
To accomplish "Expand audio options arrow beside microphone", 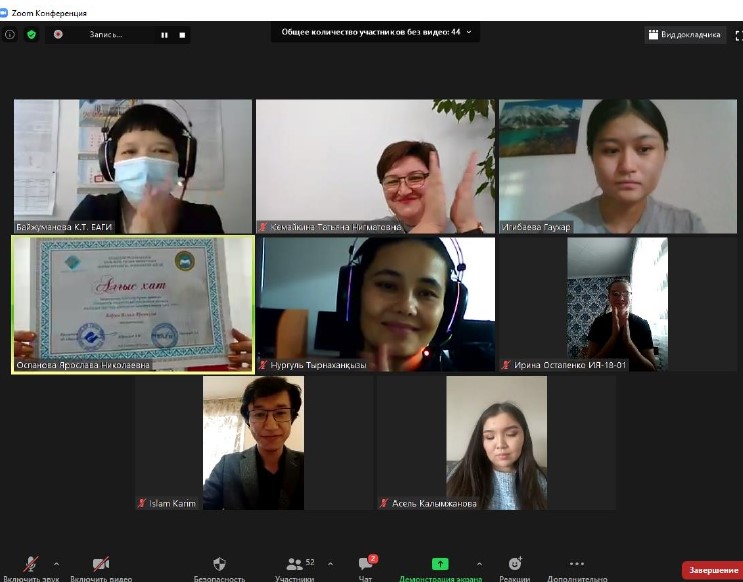I will tap(56, 564).
